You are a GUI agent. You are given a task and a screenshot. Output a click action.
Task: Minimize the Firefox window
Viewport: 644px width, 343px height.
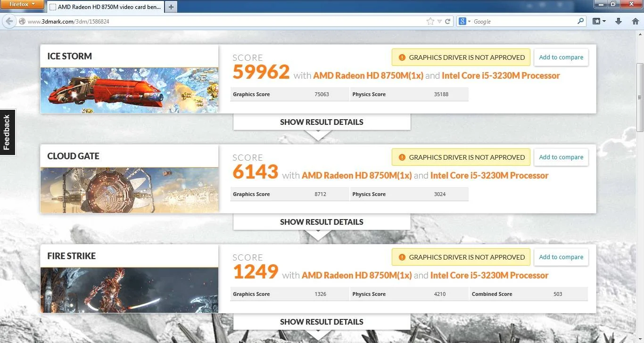(x=600, y=4)
